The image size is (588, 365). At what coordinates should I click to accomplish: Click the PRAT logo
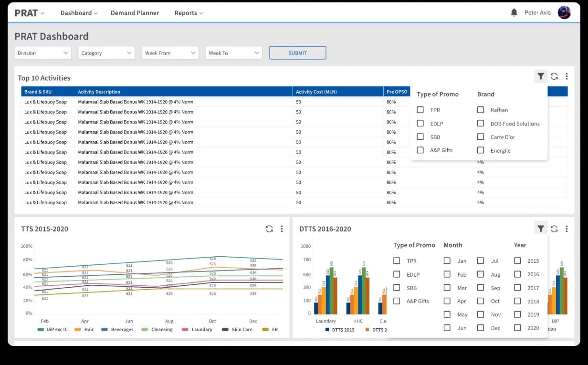pos(26,13)
